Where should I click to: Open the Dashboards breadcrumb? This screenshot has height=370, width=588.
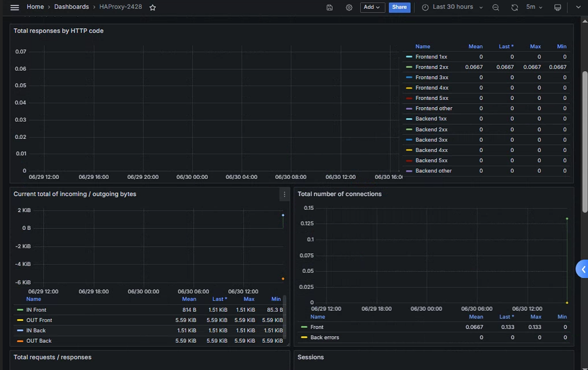72,7
